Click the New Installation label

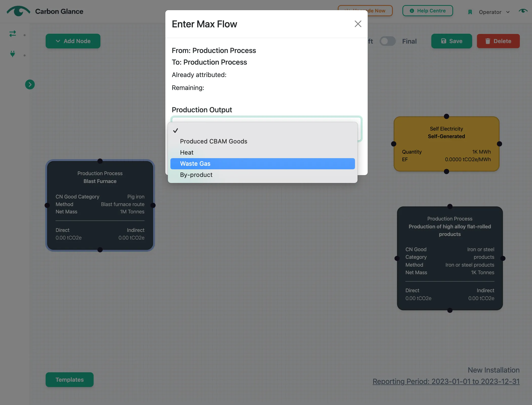[x=493, y=370]
